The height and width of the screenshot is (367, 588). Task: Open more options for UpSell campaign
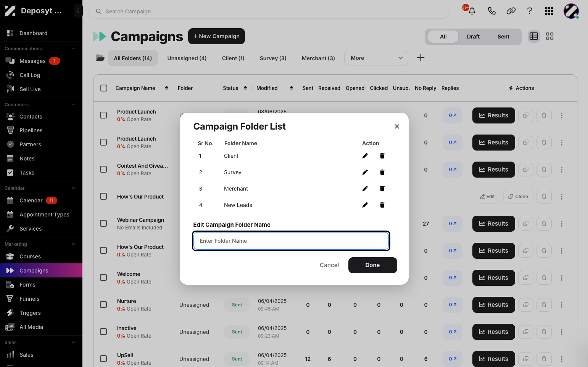[562, 359]
